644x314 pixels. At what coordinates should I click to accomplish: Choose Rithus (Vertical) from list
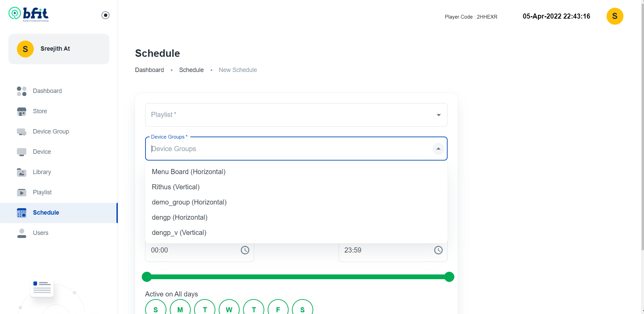pyautogui.click(x=176, y=187)
